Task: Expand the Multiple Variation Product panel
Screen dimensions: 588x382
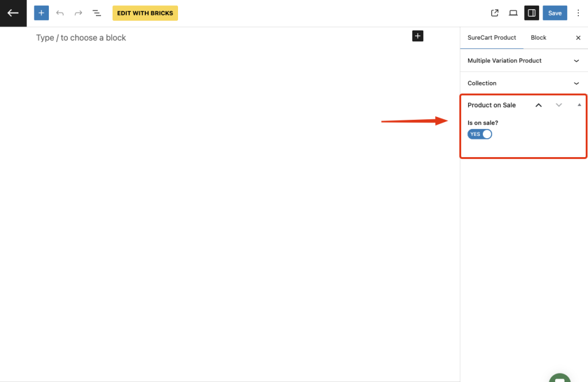Action: tap(577, 61)
